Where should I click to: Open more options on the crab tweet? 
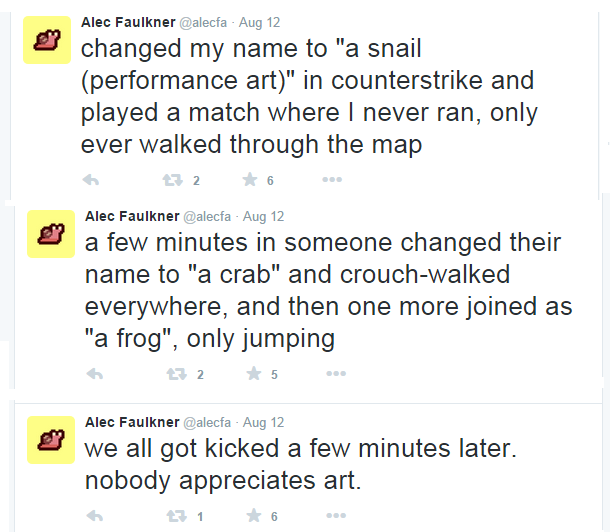[x=332, y=374]
